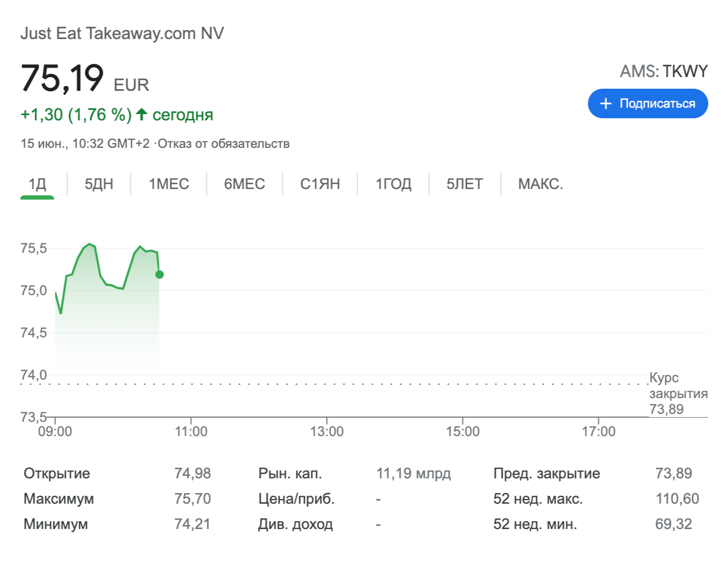Select the МАКС. chart range
728x566 pixels.
point(541,184)
